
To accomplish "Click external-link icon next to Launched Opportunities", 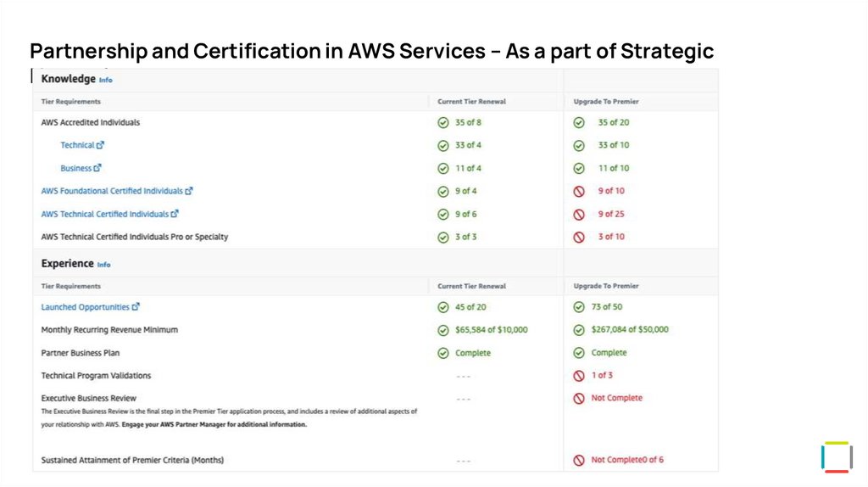I will click(136, 307).
